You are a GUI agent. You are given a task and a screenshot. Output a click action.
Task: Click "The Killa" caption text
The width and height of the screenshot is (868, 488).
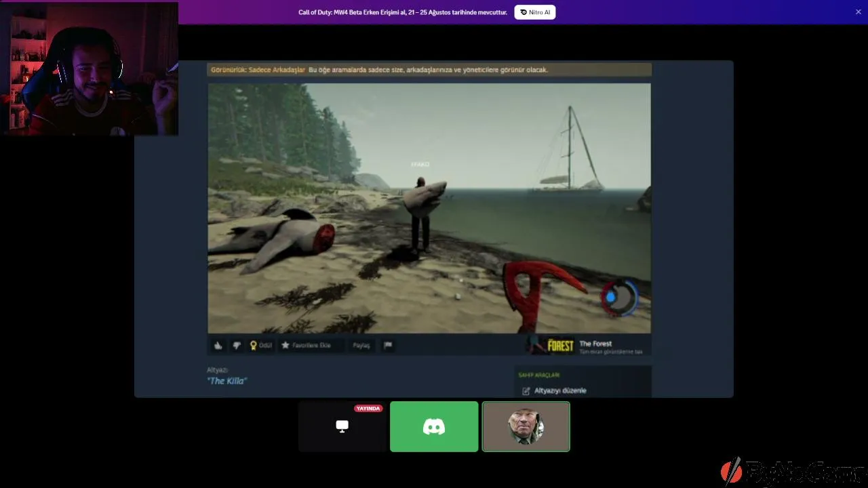tap(226, 381)
